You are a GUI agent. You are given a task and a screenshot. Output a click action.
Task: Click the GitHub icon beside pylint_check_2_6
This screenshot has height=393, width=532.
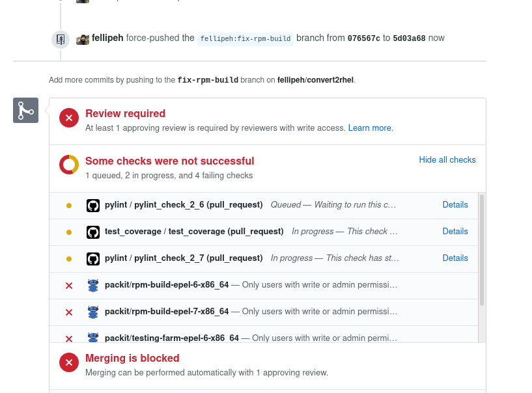pos(93,206)
